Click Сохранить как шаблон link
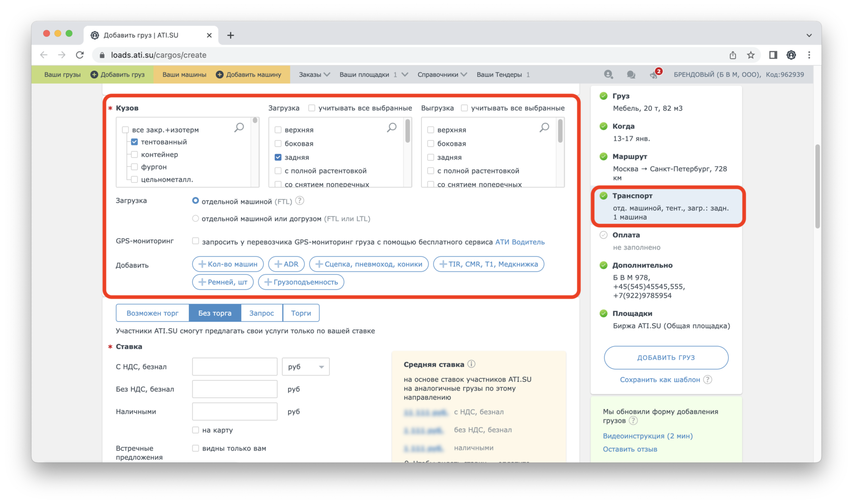The image size is (853, 504). coord(660,380)
